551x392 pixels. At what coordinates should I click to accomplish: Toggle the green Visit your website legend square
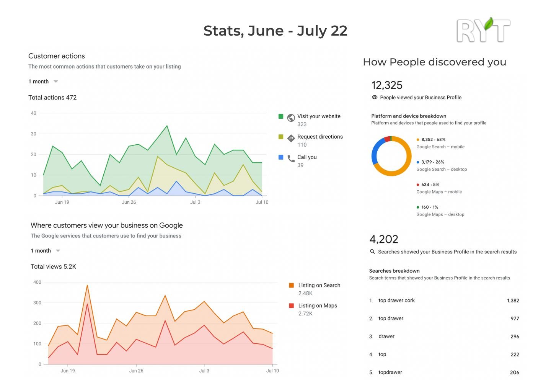(x=281, y=116)
